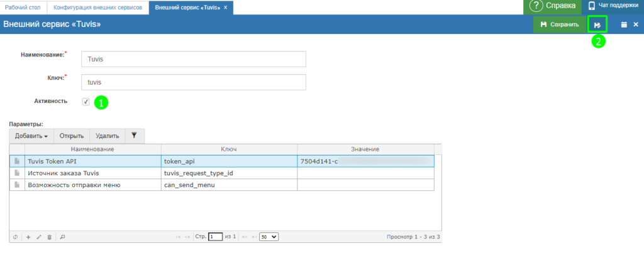The height and width of the screenshot is (258, 644).
Task: Click the Сохранить button
Action: point(559,25)
